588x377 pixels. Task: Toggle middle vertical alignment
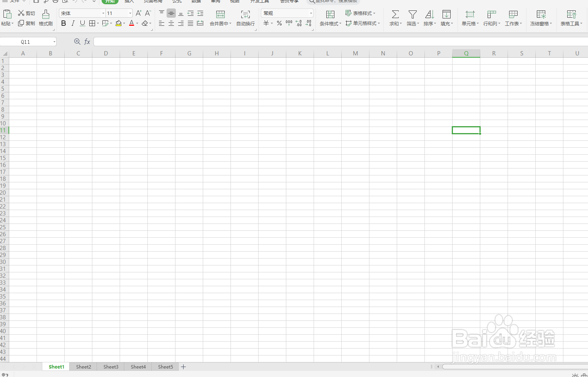pyautogui.click(x=171, y=13)
